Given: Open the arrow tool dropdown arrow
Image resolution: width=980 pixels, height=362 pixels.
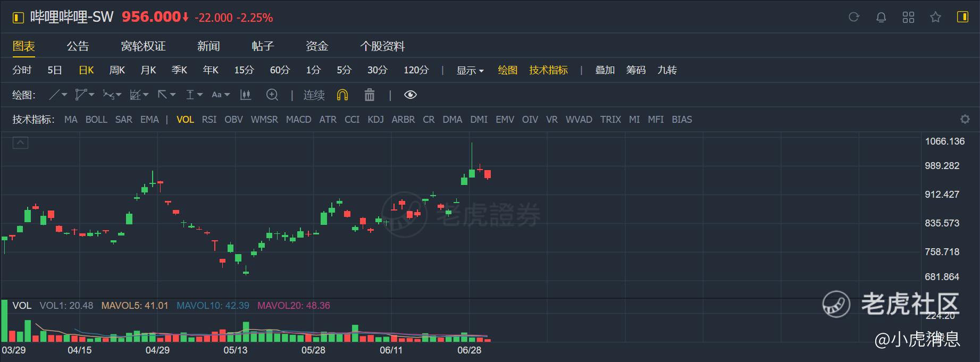Looking at the screenshot, I should (x=173, y=95).
